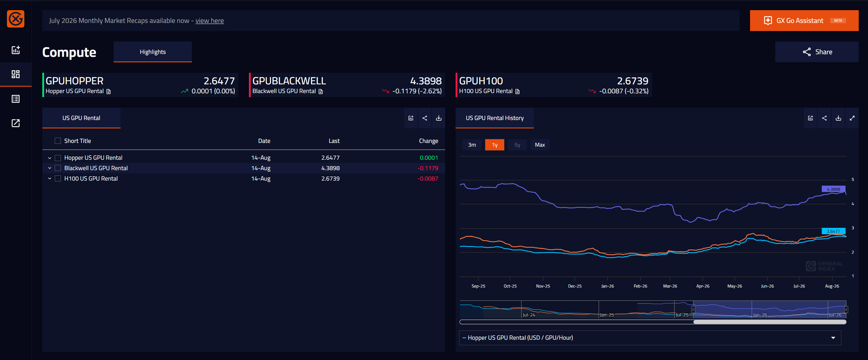Sort table by the Last column header

(x=334, y=141)
